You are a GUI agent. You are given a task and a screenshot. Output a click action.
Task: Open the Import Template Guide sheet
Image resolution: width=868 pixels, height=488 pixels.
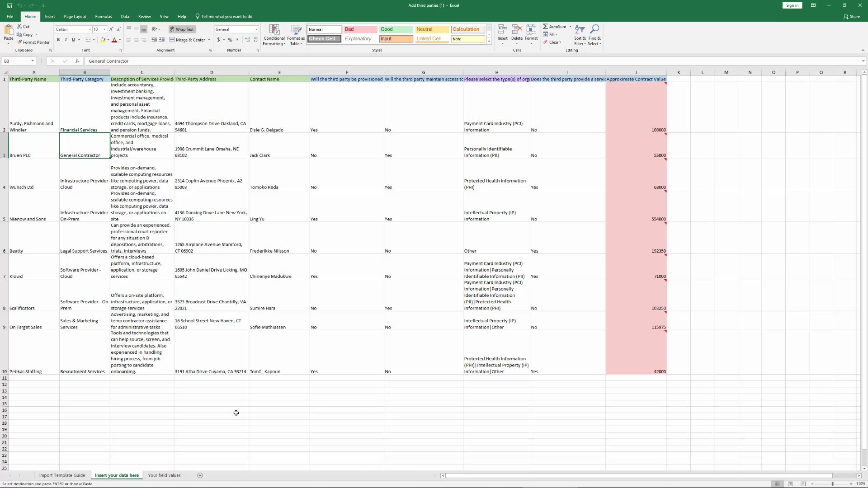click(x=62, y=475)
